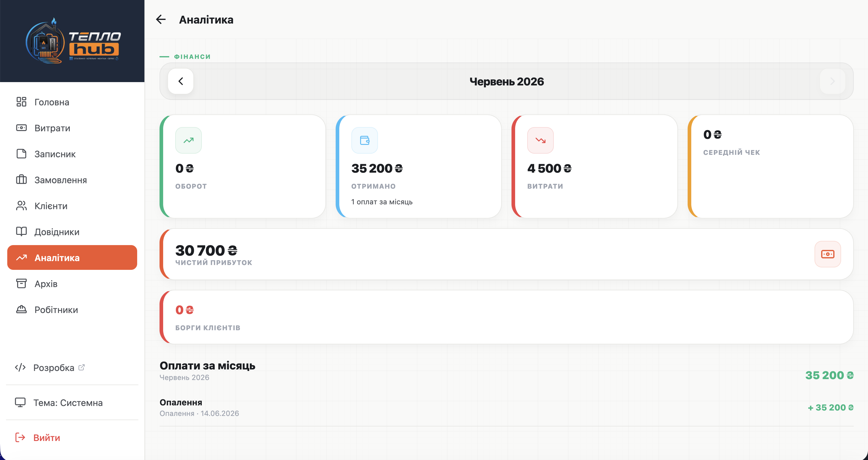Open the Клієнти page
This screenshot has width=868, height=460.
pos(72,206)
